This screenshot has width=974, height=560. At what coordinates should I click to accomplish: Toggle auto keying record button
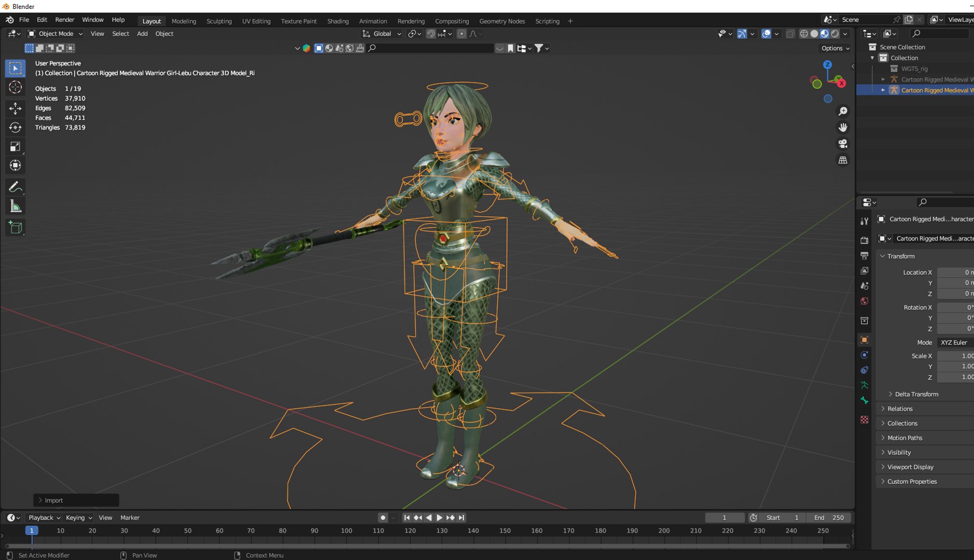point(383,517)
